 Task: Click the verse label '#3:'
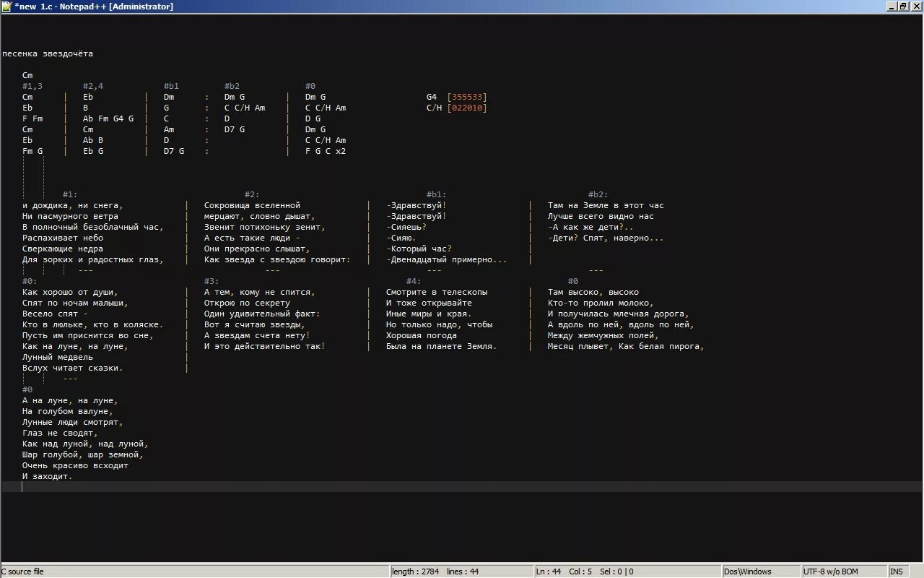tap(212, 281)
